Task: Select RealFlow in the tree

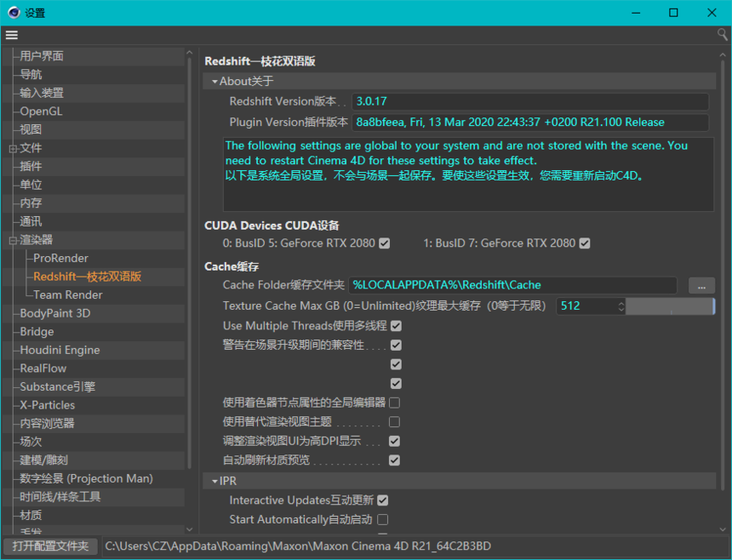Action: [43, 369]
